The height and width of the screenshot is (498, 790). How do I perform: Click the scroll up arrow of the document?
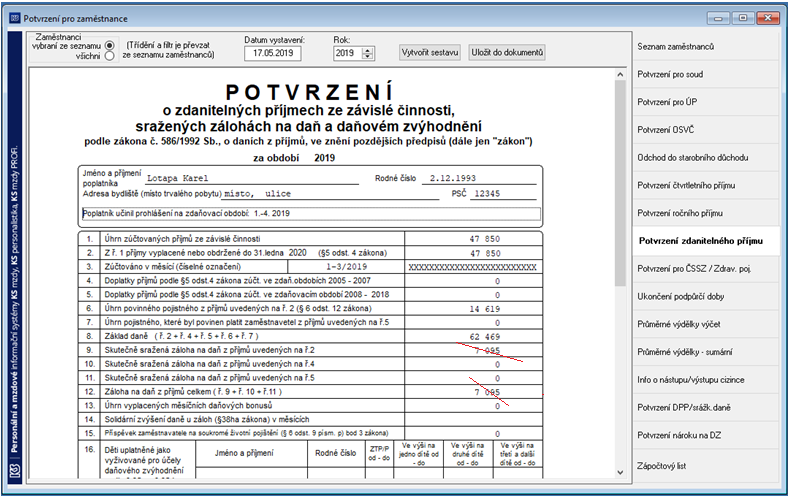[x=620, y=75]
